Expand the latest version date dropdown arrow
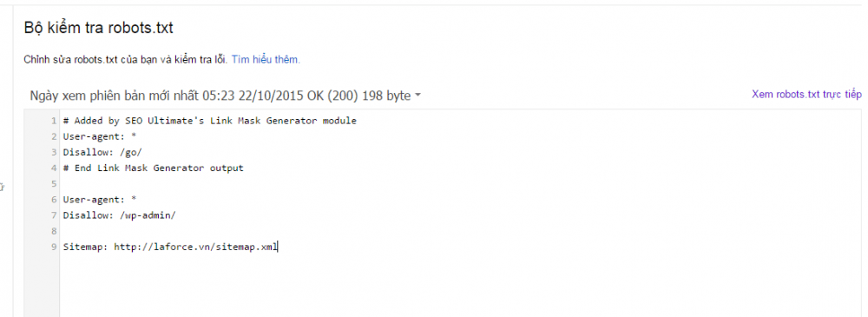The image size is (868, 317). tap(418, 96)
